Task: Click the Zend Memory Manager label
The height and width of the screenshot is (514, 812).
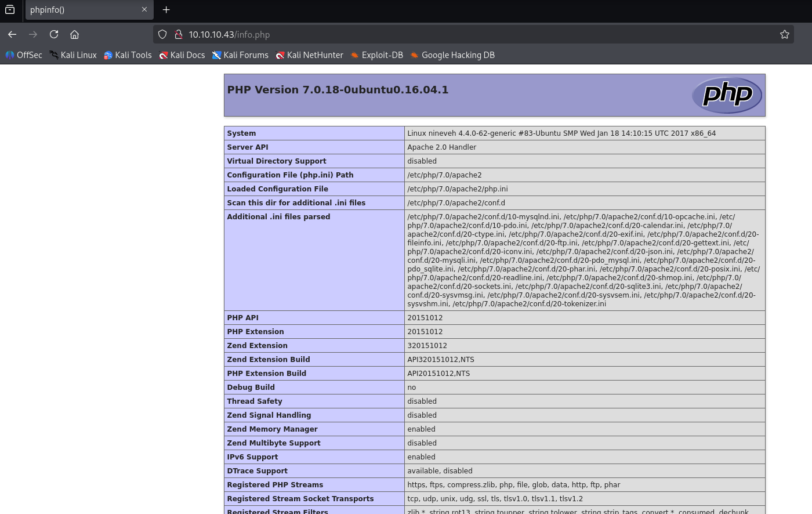Action: 273,429
